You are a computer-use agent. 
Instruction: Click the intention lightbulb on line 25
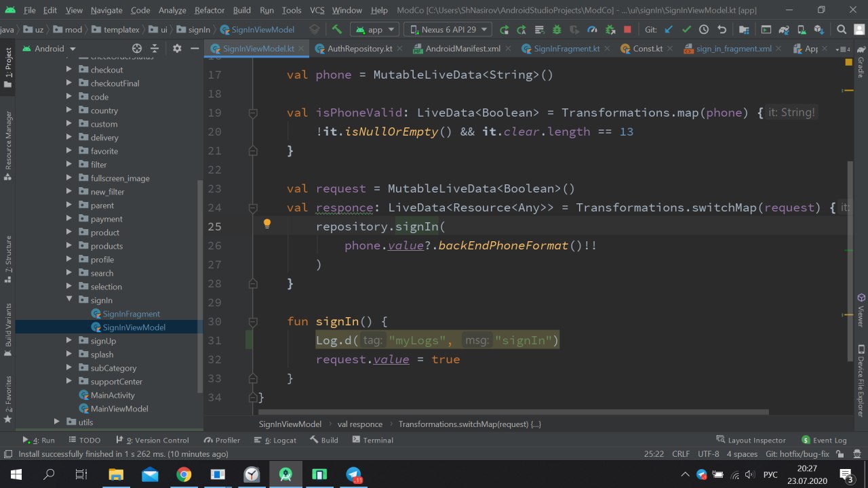pyautogui.click(x=267, y=224)
